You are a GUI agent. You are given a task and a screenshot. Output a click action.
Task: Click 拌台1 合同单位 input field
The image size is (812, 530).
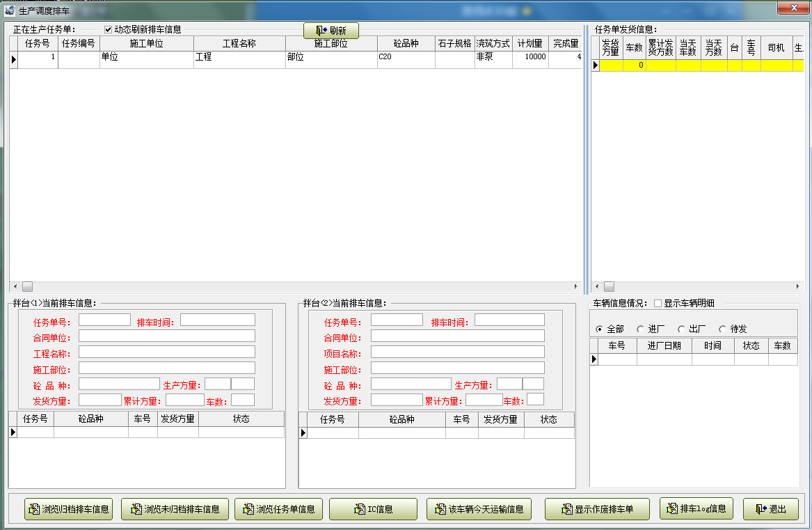click(x=167, y=336)
